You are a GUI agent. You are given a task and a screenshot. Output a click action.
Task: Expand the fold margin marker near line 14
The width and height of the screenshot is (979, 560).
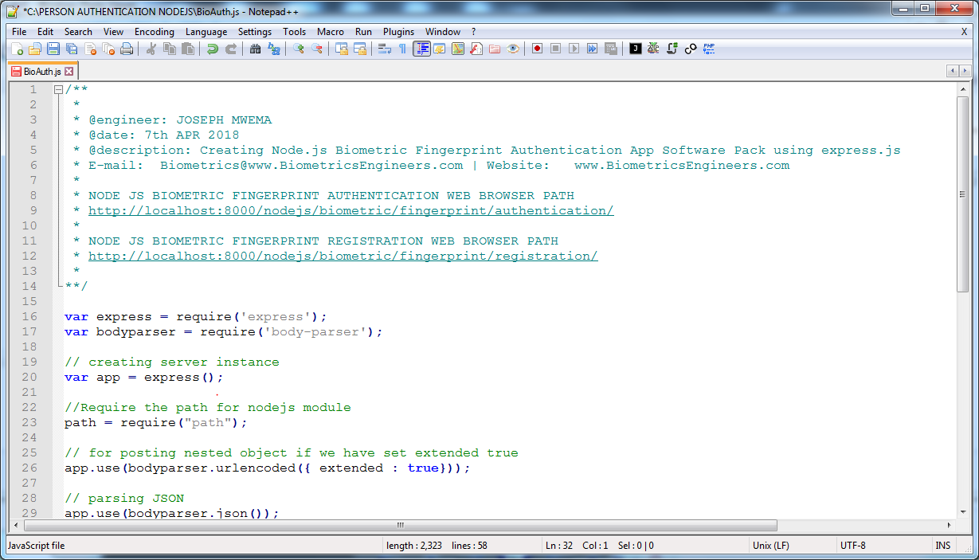[58, 285]
